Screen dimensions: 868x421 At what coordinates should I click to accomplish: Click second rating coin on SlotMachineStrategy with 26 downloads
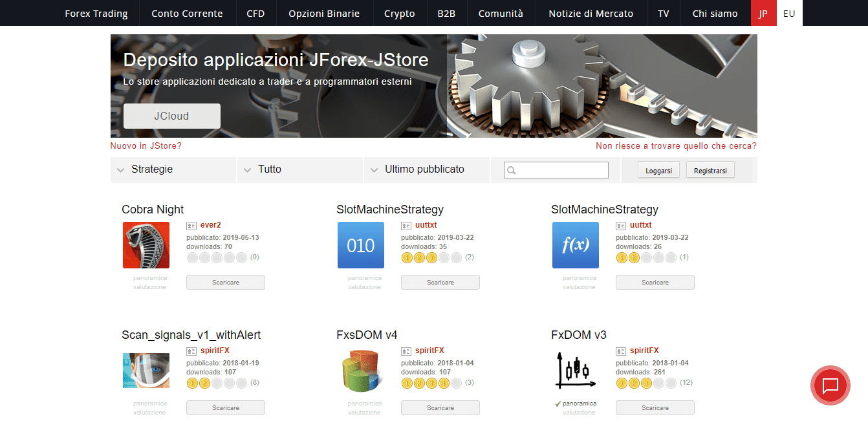(x=635, y=258)
